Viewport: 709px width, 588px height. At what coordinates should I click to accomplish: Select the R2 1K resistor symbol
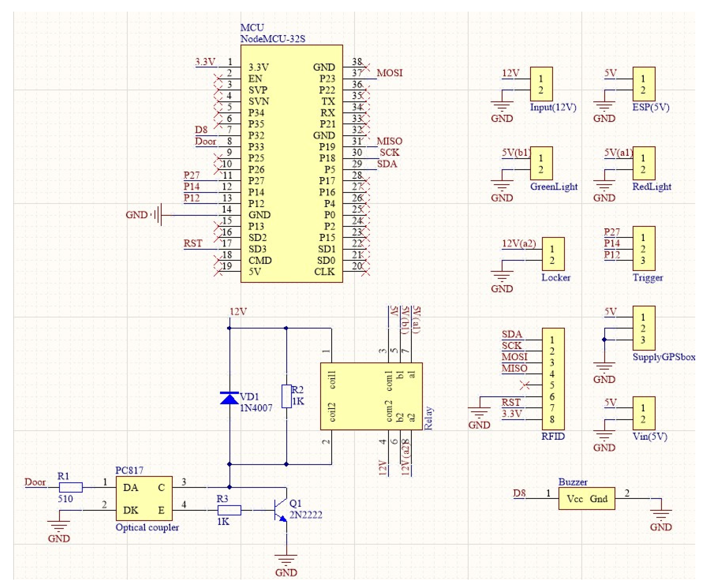click(x=286, y=396)
